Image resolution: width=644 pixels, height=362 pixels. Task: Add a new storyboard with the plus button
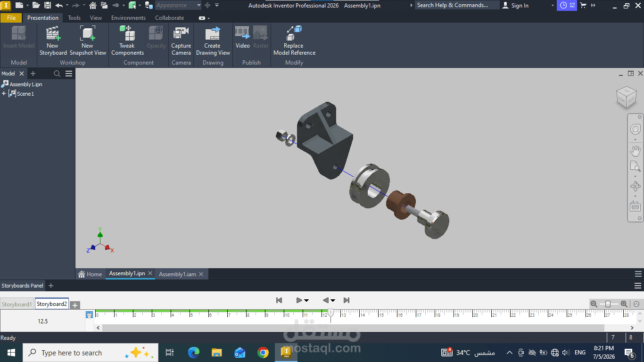[75, 305]
